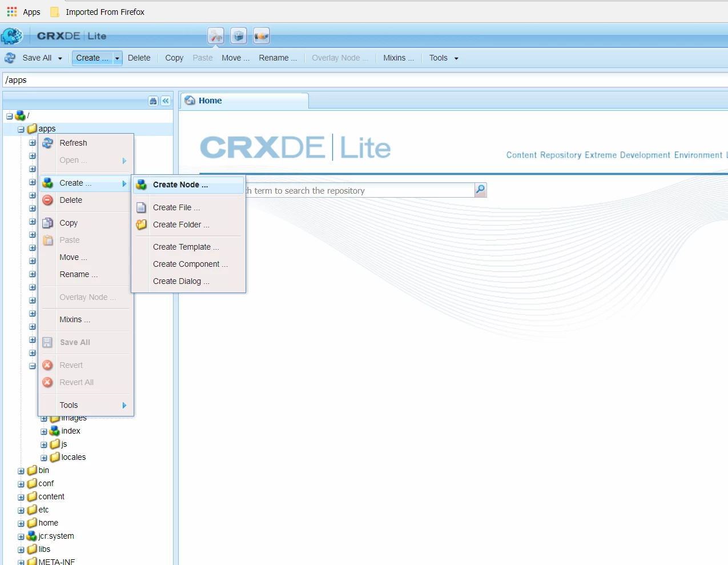Viewport: 728px width, 565px height.
Task: Open Save All dropdown arrow
Action: (x=60, y=58)
